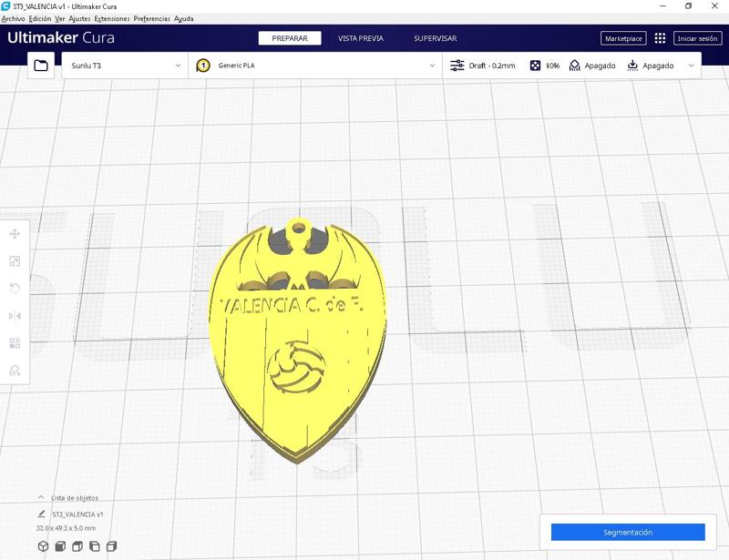
Task: Select the Support Blocker tool
Action: [x=15, y=371]
